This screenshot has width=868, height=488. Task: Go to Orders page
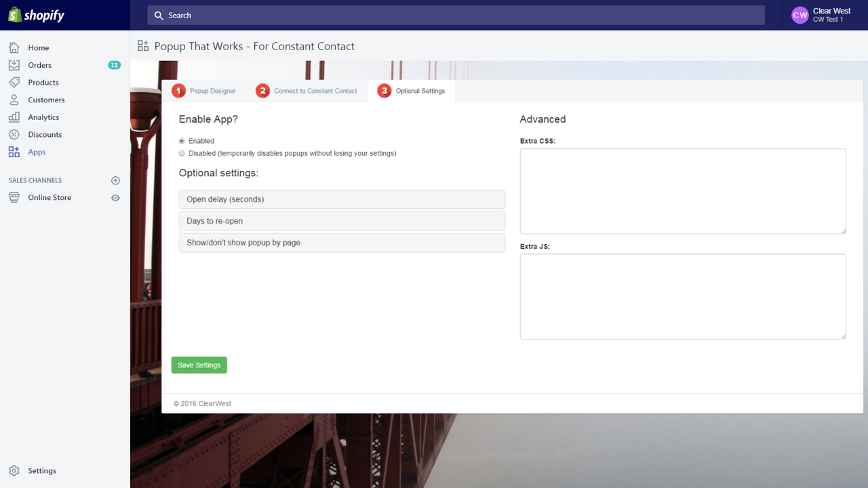point(40,65)
